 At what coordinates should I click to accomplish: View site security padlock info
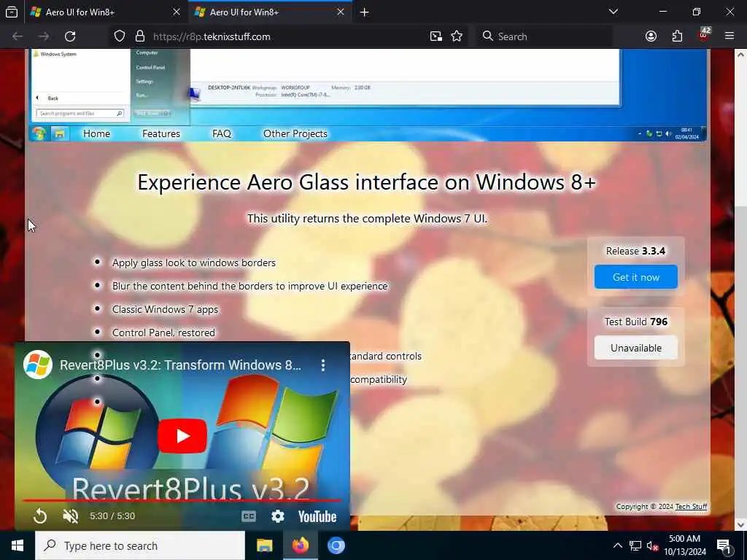[139, 36]
